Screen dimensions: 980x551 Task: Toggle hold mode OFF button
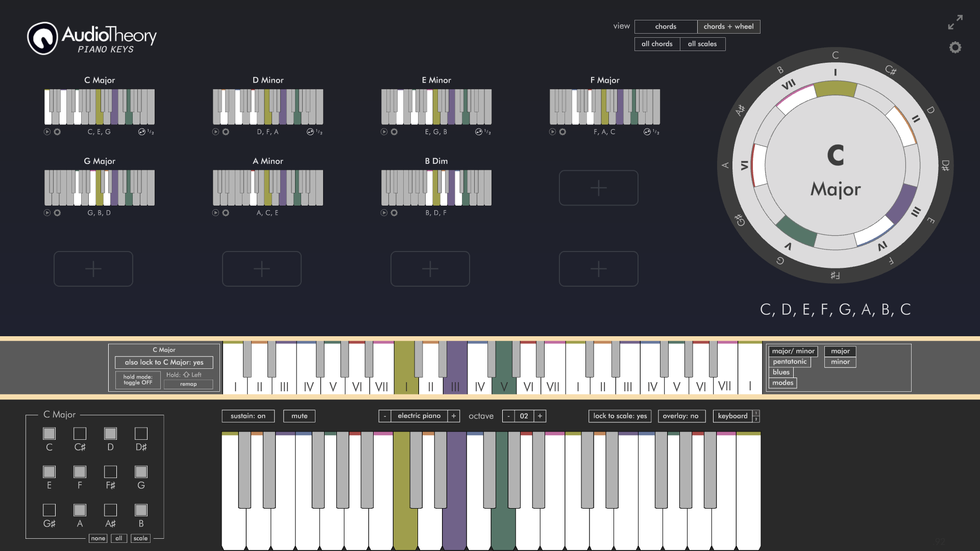tap(138, 380)
